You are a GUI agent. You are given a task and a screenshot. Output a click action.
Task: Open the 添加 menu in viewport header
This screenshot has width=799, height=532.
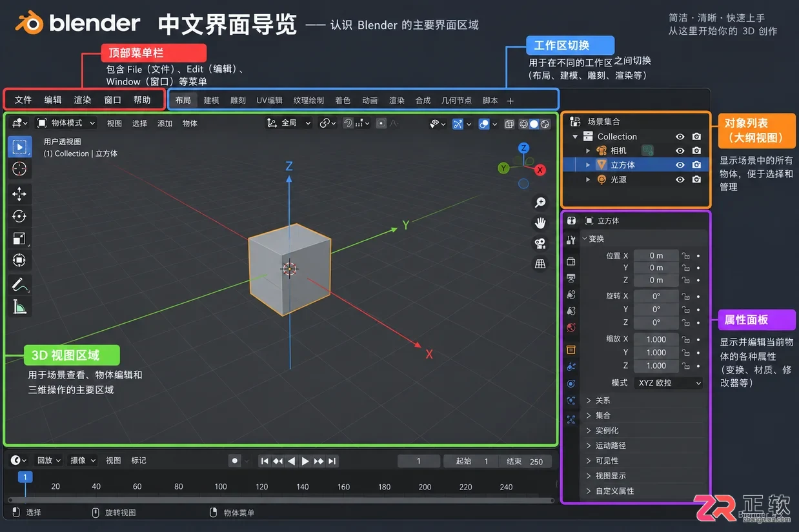(x=165, y=123)
